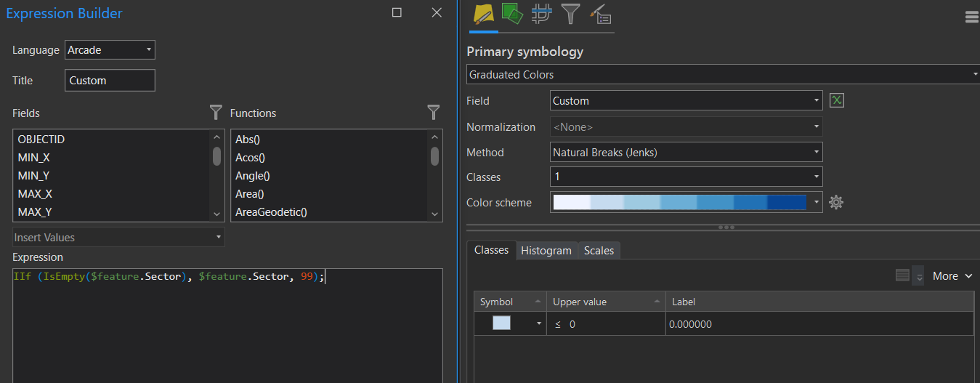Open the Method dropdown Natural Breaks (Jenks)
The height and width of the screenshot is (383, 980).
click(x=687, y=152)
